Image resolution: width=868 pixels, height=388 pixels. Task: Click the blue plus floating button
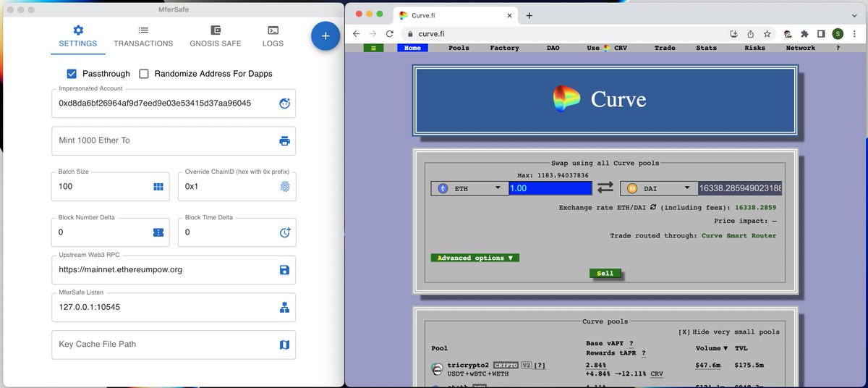[x=325, y=35]
